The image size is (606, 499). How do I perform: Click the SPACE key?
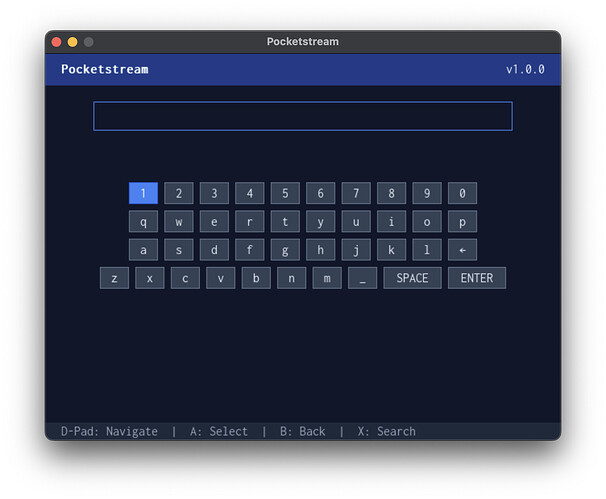pos(412,278)
